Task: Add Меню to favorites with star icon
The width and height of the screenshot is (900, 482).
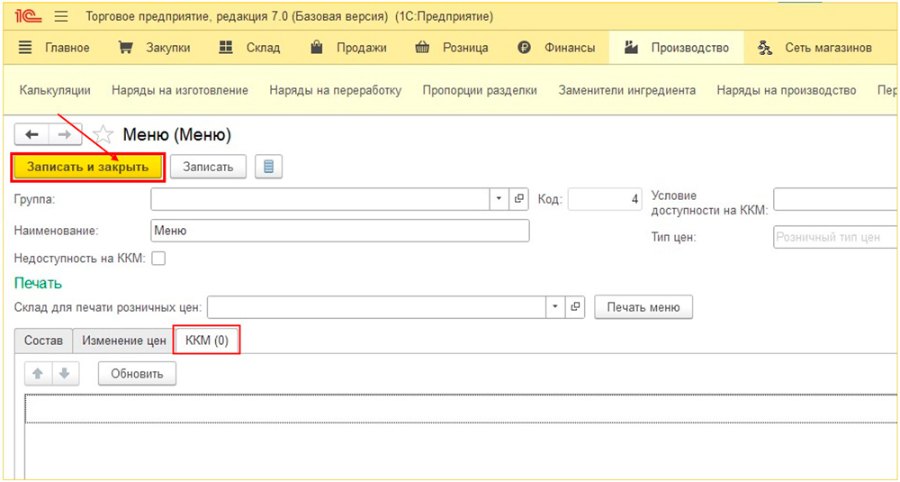Action: 103,135
